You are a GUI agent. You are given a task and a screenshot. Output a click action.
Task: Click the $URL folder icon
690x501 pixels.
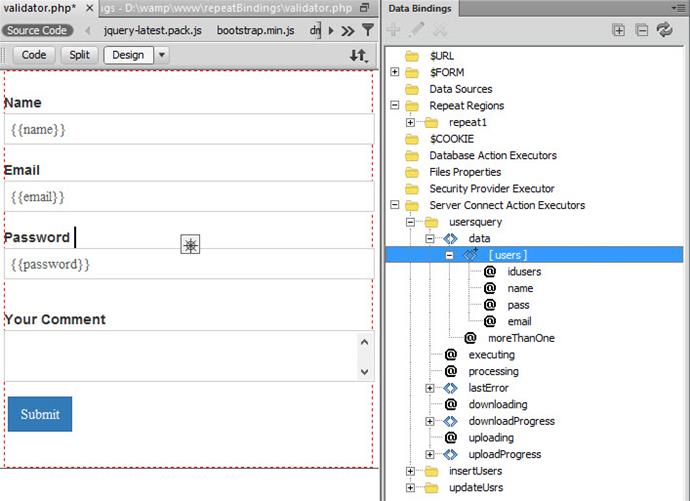[x=412, y=56]
